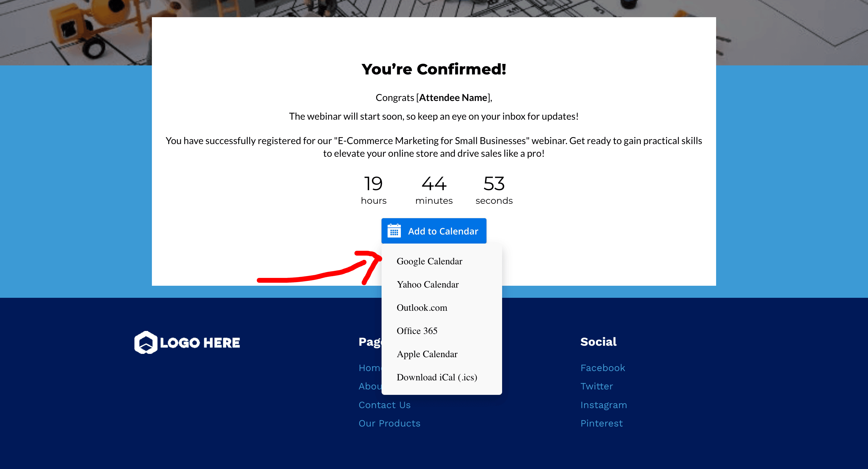The height and width of the screenshot is (469, 868).
Task: Click the calendar icon on the button
Action: (x=394, y=231)
